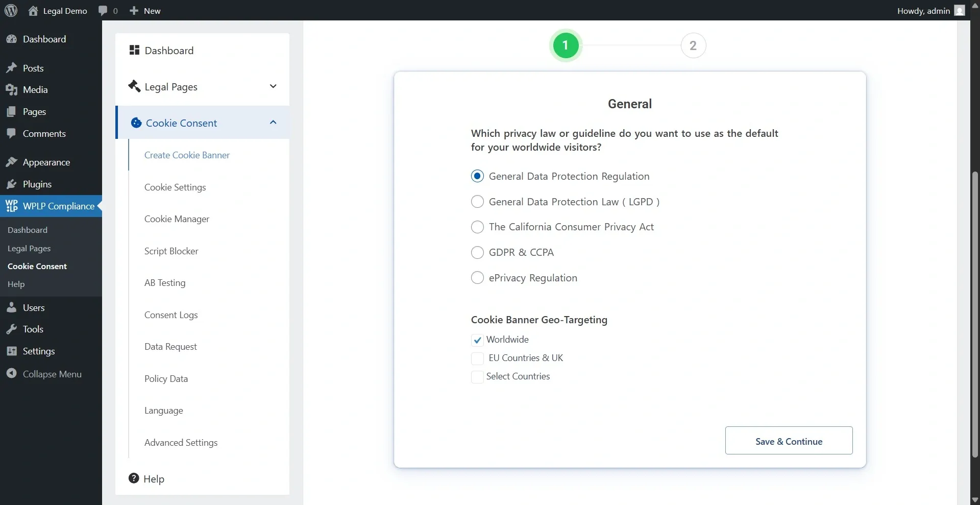The height and width of the screenshot is (505, 980).
Task: Open Script Blocker submenu item
Action: [171, 251]
